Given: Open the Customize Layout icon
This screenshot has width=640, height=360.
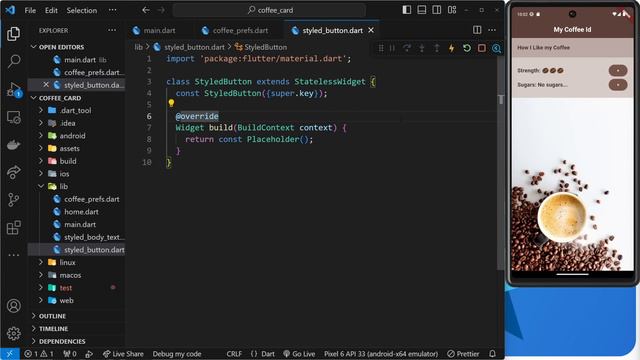Looking at the screenshot, I should (452, 10).
